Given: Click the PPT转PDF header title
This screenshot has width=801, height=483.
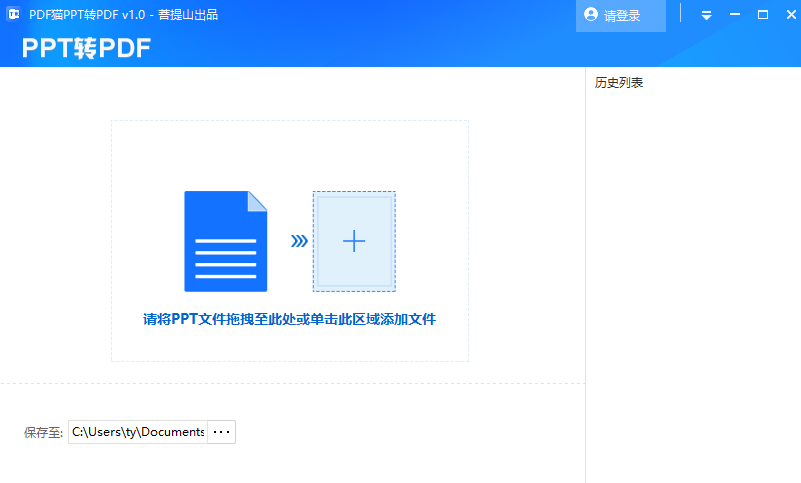Looking at the screenshot, I should pos(86,48).
